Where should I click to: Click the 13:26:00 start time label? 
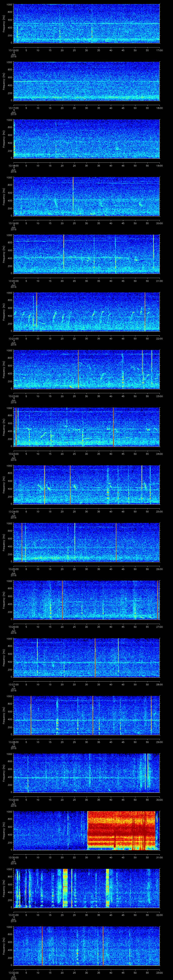(13, 627)
